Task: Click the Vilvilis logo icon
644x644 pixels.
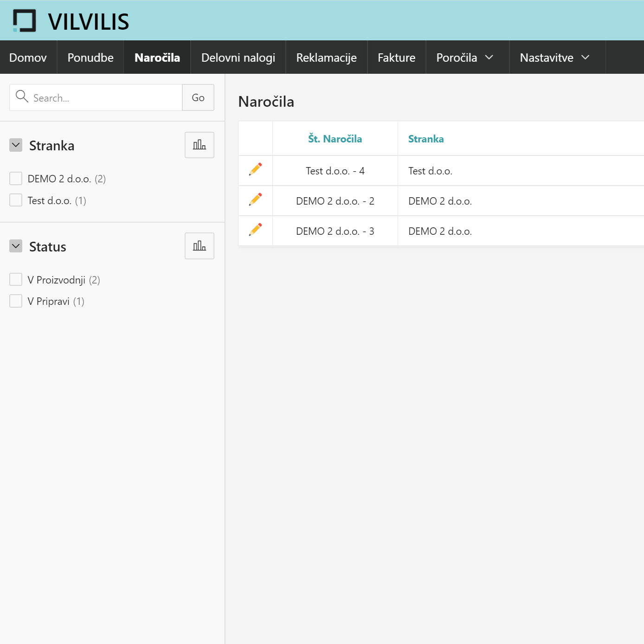Action: coord(25,21)
